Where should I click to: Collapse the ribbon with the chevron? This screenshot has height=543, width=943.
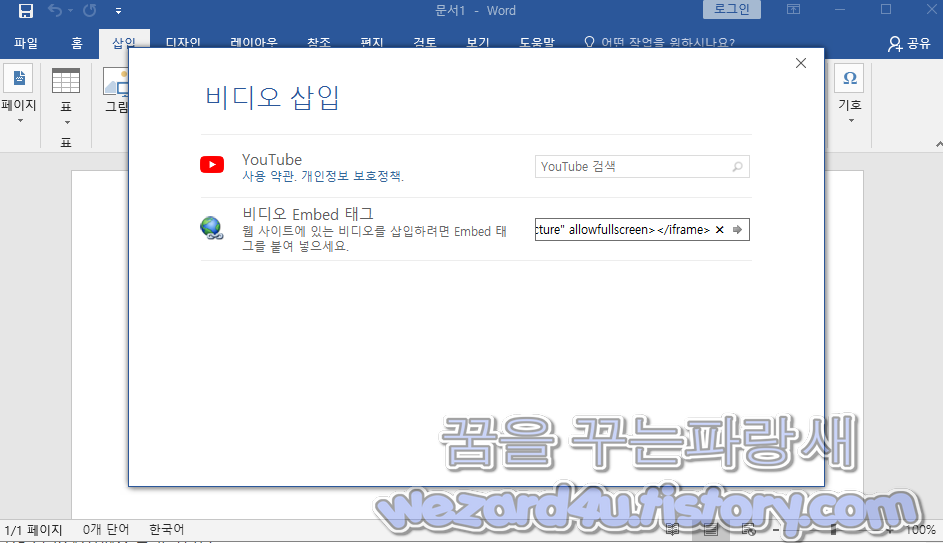tap(939, 144)
